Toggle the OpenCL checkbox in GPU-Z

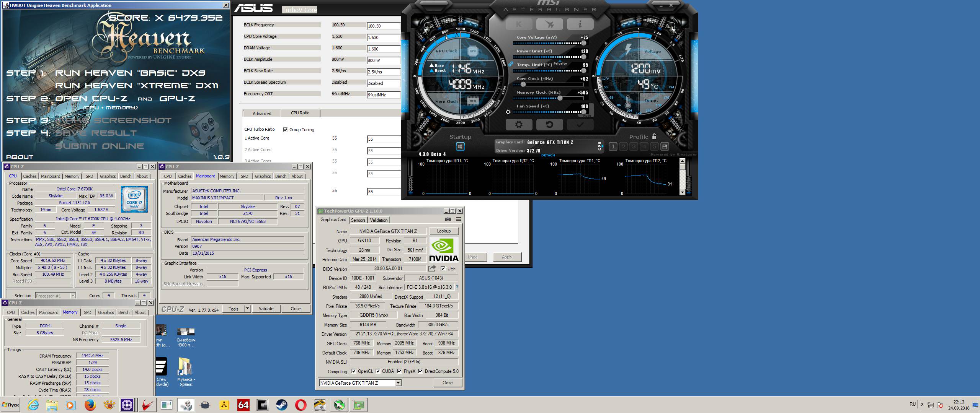(x=354, y=371)
